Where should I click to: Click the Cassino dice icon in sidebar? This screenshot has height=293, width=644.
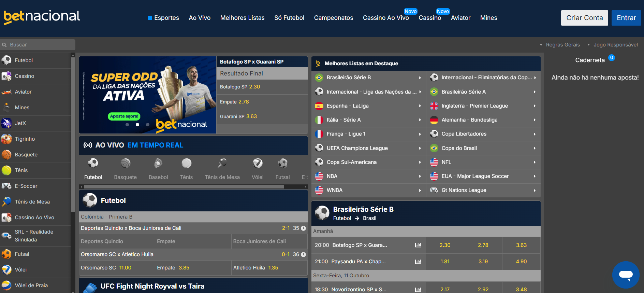[6, 76]
